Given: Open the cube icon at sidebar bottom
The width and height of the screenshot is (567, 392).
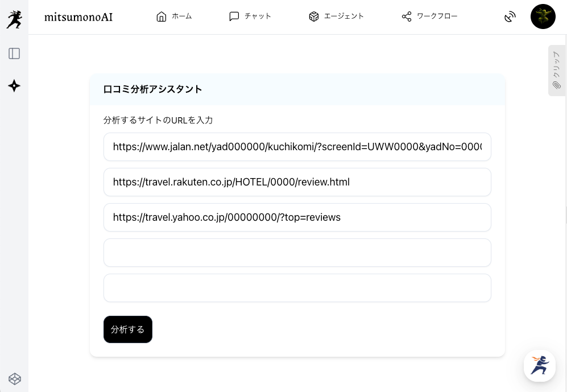Looking at the screenshot, I should point(14,378).
